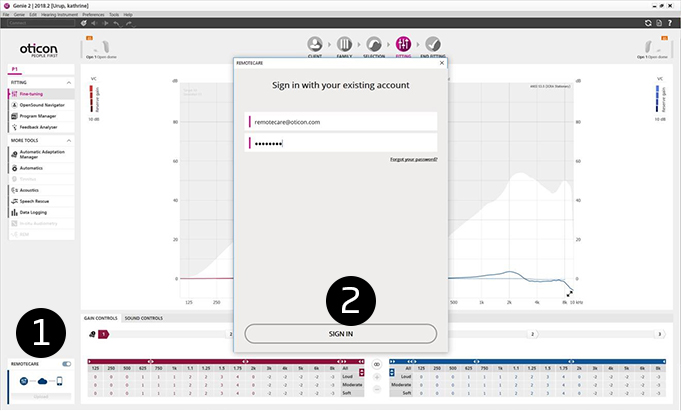The image size is (681, 411).
Task: Switch to the Gain Controls tab
Action: pos(101,318)
